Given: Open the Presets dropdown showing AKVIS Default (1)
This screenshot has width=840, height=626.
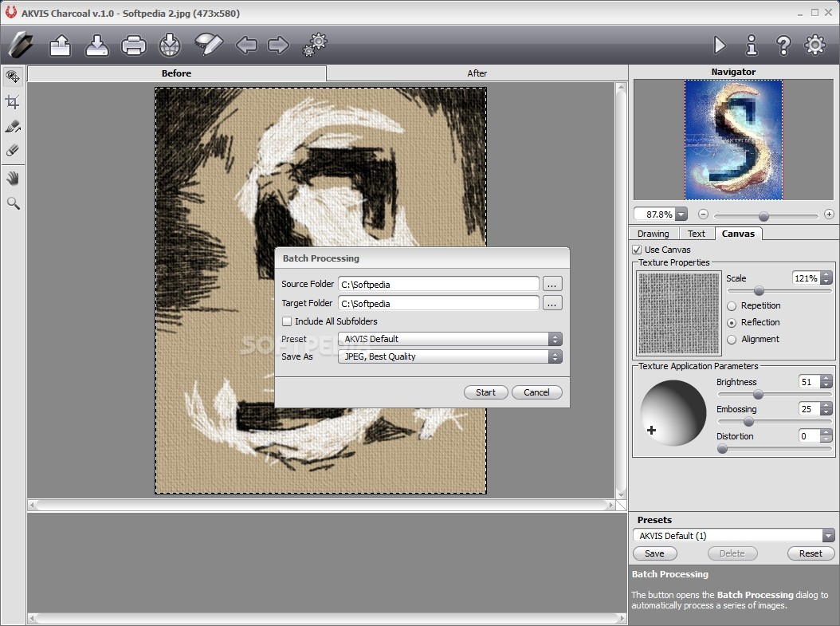Looking at the screenshot, I should (733, 535).
